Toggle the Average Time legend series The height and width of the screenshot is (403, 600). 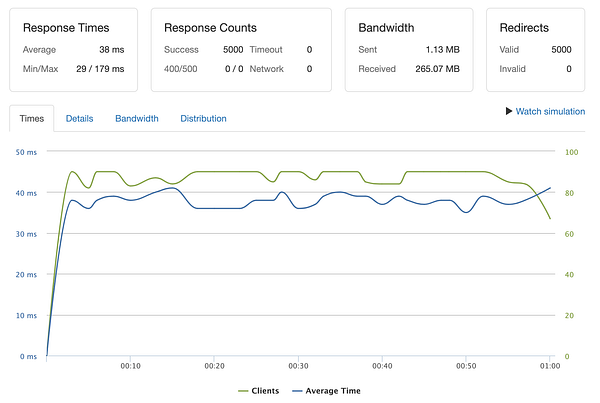335,391
